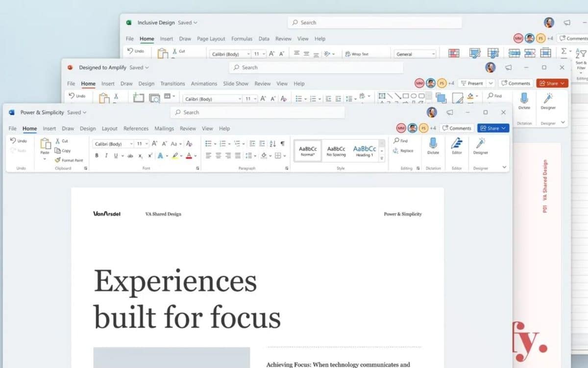Screen dimensions: 588x368
Task: Expand the Word styles gallery
Action: point(382,158)
